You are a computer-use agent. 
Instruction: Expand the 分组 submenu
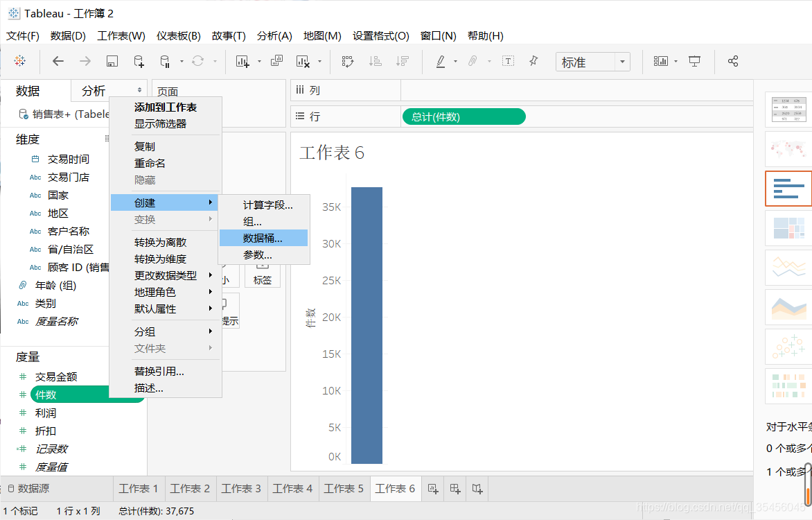click(166, 331)
